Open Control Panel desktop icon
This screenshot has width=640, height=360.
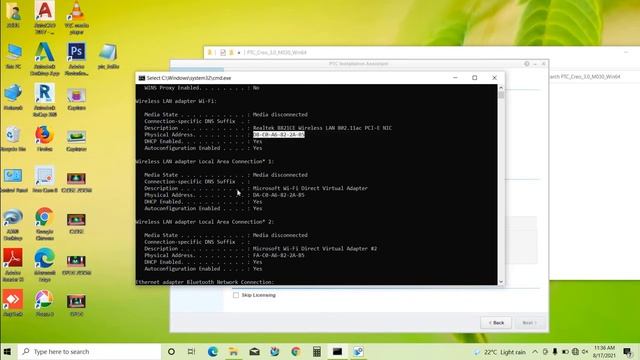tap(13, 180)
